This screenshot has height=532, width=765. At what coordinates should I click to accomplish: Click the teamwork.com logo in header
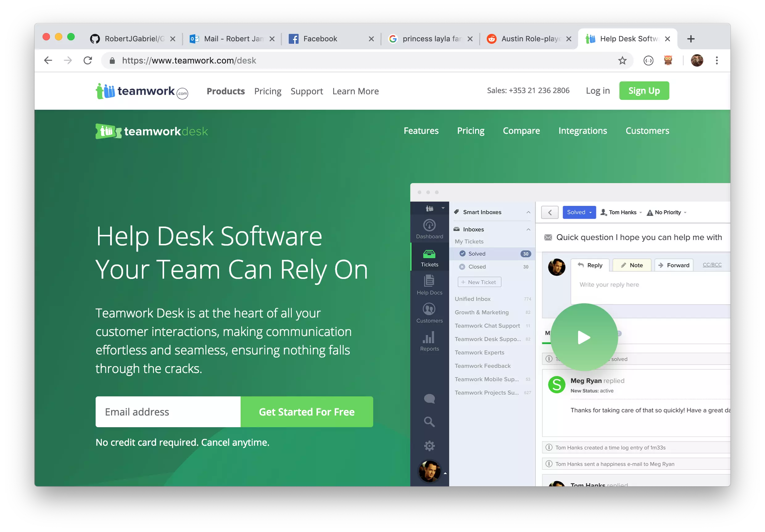point(142,91)
